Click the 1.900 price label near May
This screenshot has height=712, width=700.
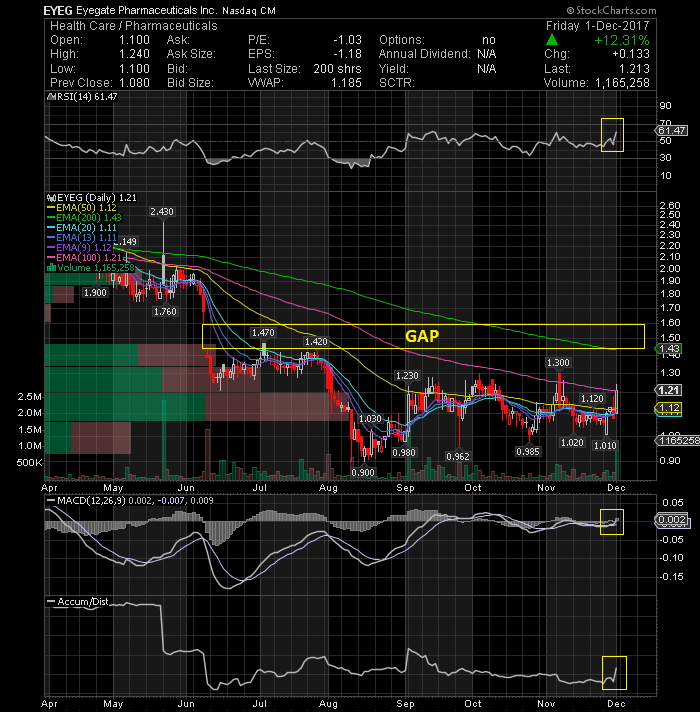pyautogui.click(x=95, y=293)
